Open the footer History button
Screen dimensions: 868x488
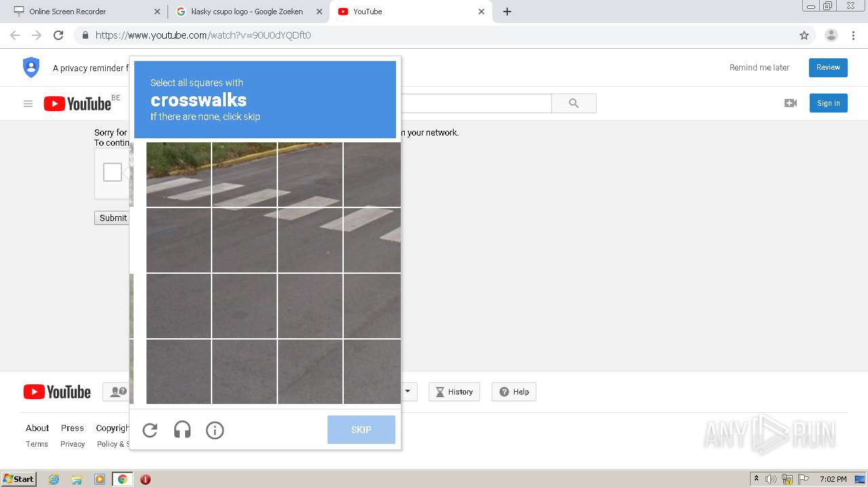pos(454,392)
